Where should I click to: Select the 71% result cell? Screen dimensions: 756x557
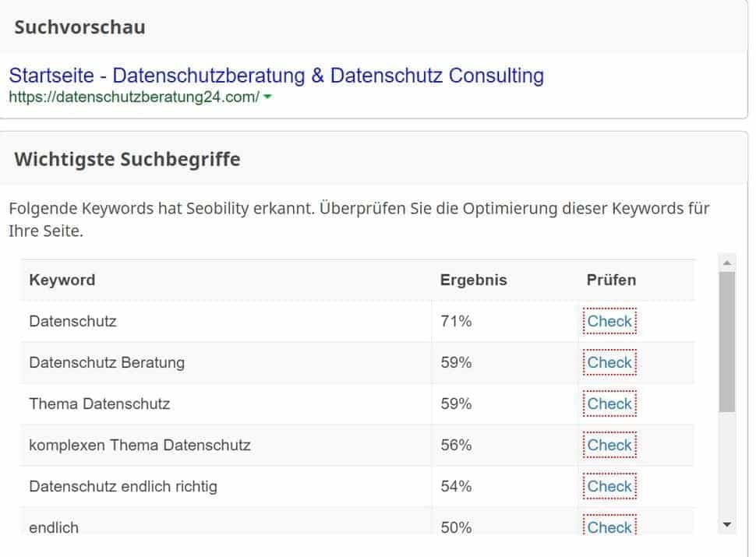point(456,321)
